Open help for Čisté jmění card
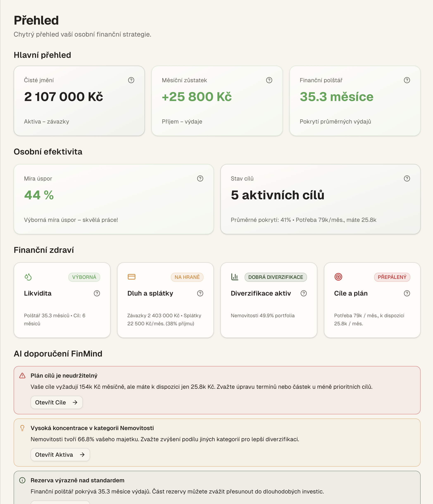 point(131,80)
